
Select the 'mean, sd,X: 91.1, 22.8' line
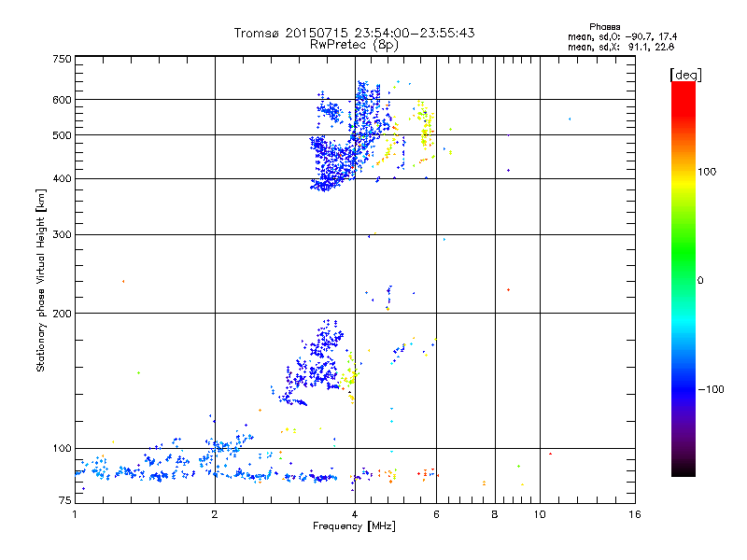point(621,48)
